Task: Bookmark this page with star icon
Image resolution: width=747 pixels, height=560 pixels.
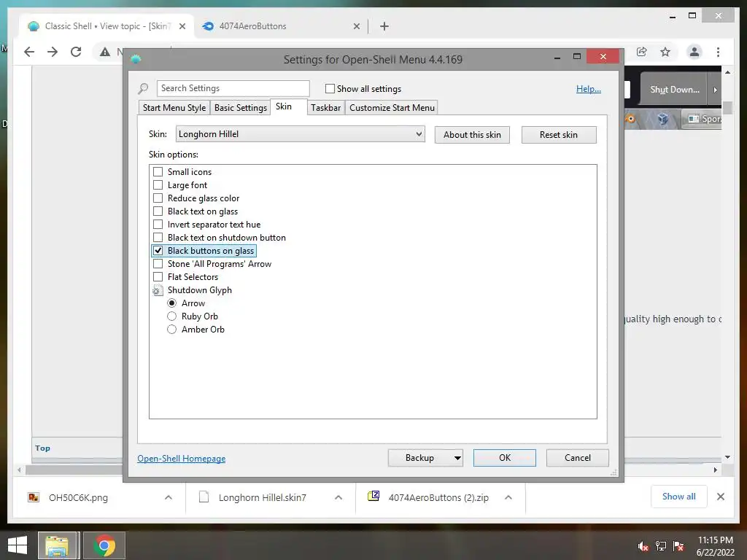Action: point(665,52)
